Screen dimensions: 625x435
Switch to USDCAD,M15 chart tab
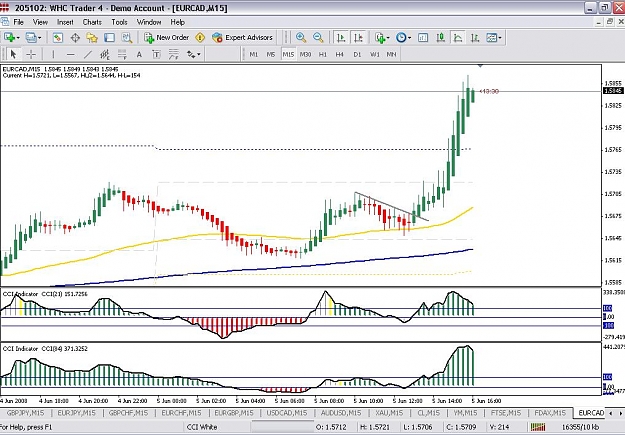point(287,413)
